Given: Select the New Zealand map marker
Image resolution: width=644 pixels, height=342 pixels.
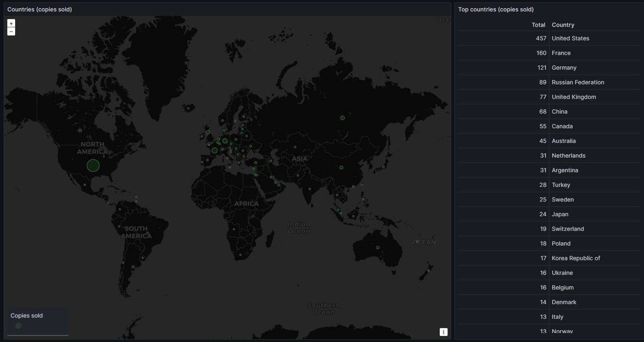Looking at the screenshot, I should (428, 271).
